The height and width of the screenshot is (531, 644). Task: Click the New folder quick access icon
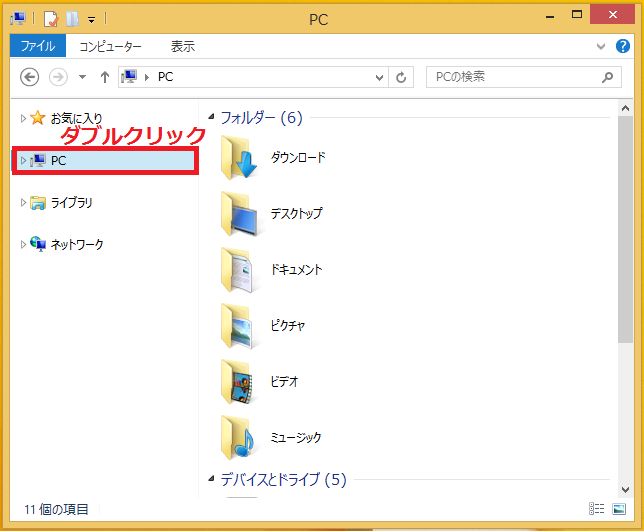click(x=72, y=19)
